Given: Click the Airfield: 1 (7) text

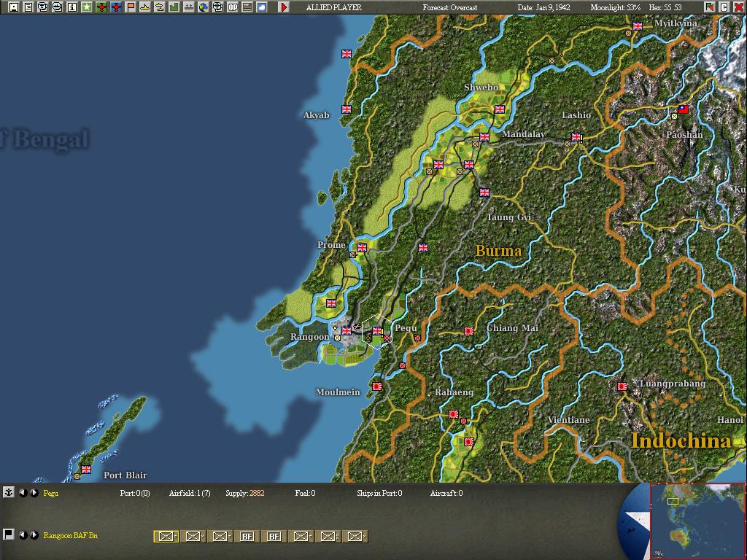Looking at the screenshot, I should click(190, 493).
